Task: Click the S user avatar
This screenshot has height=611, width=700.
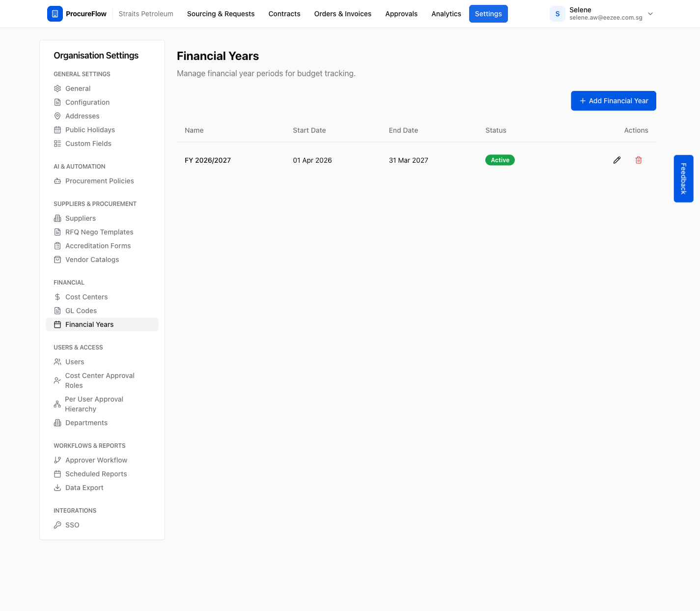Action: tap(558, 14)
